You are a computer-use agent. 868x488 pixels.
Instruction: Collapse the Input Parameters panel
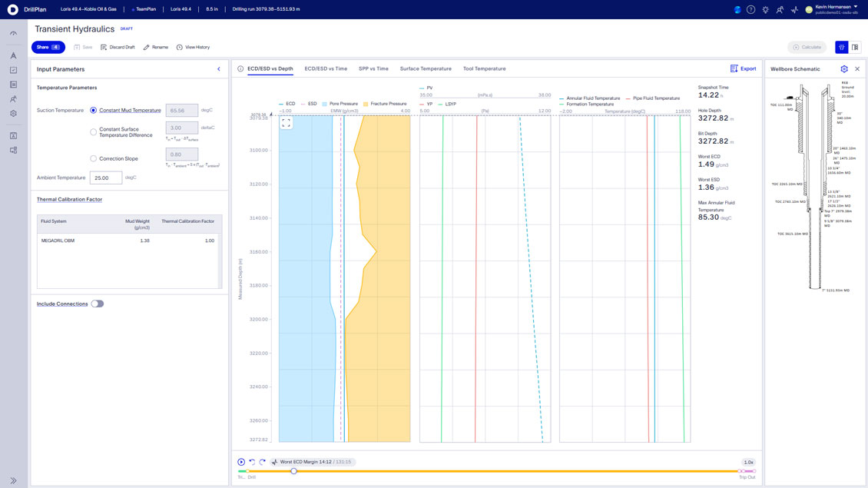[x=219, y=69]
